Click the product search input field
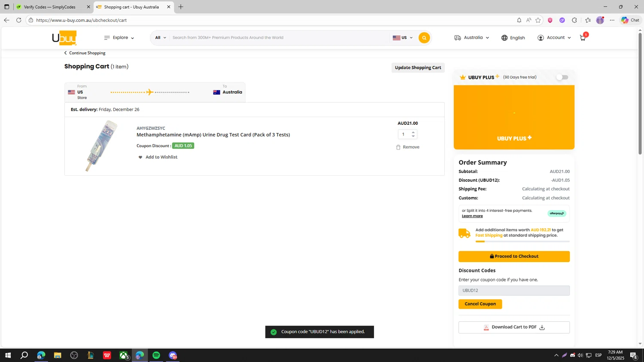This screenshot has width=644, height=362. (x=279, y=38)
